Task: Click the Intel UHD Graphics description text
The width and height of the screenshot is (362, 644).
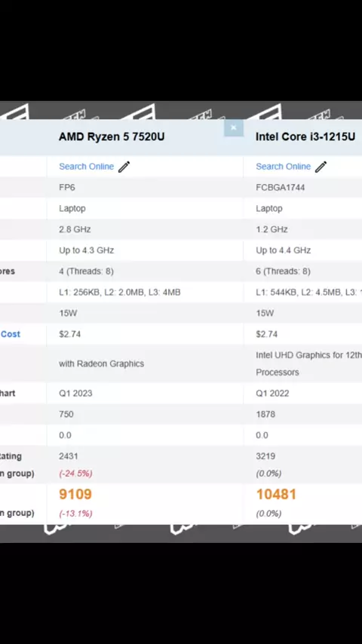Action: tap(308, 363)
